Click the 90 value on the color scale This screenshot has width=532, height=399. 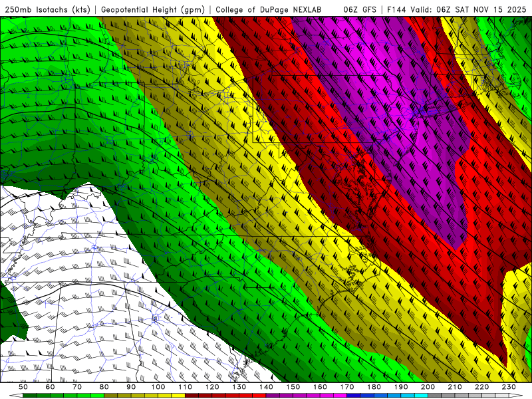click(131, 387)
